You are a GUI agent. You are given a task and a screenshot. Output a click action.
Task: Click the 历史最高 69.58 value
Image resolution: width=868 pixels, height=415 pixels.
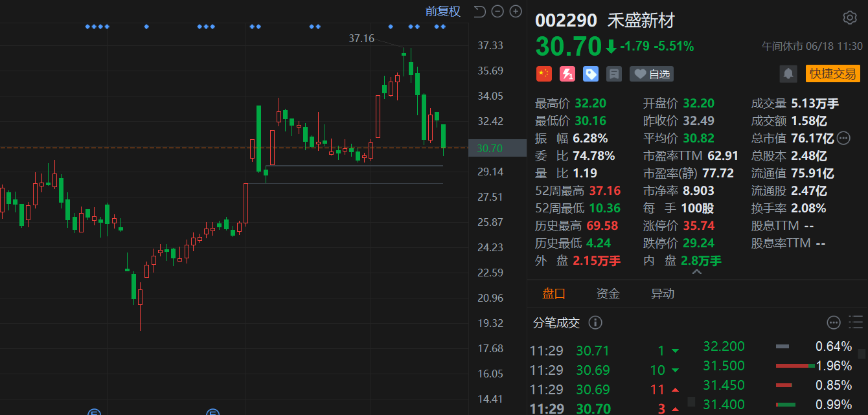[x=602, y=225]
